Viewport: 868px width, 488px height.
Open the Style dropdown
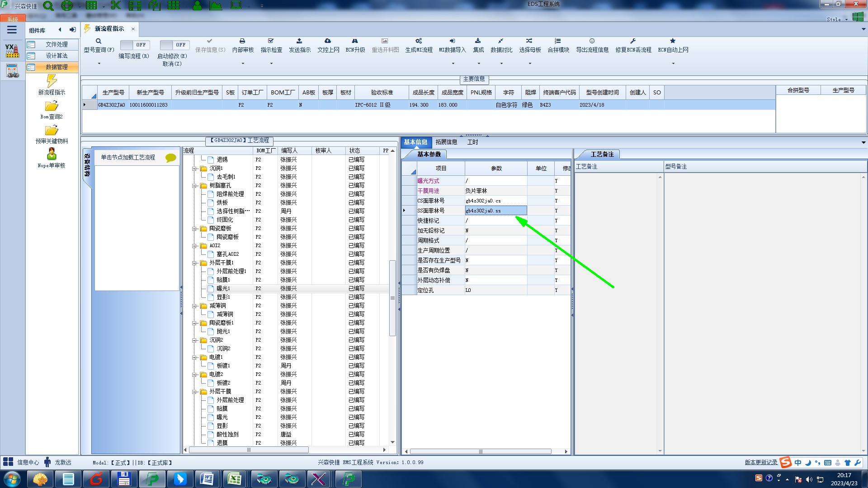point(846,19)
